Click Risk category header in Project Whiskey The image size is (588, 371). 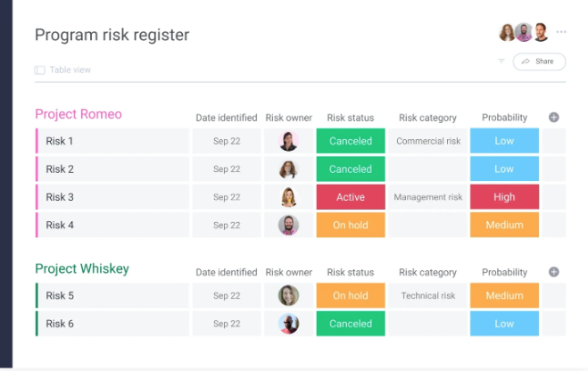427,272
